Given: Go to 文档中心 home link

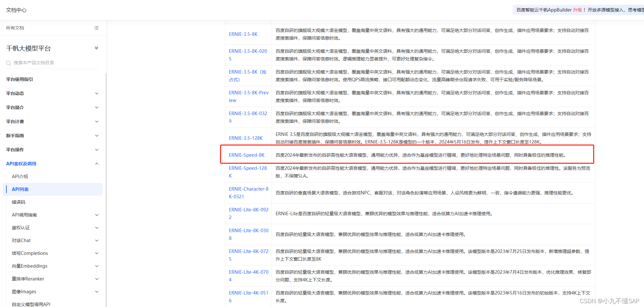Looking at the screenshot, I should tap(16, 10).
